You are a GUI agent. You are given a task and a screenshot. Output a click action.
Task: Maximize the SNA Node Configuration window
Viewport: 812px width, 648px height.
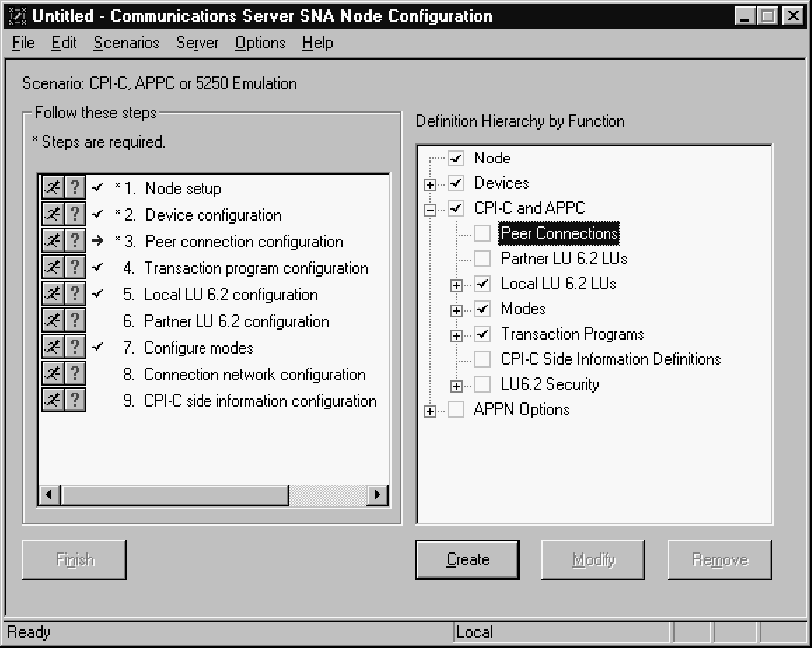(x=767, y=16)
